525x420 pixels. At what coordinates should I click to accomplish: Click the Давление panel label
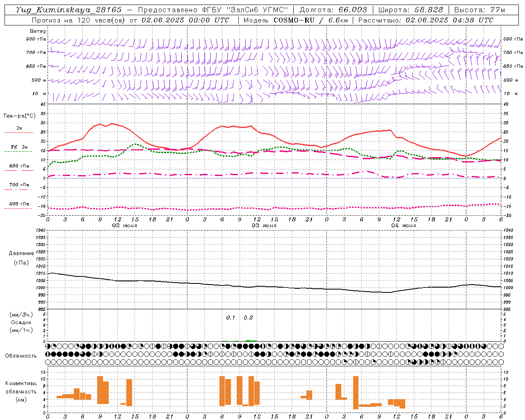(21, 253)
